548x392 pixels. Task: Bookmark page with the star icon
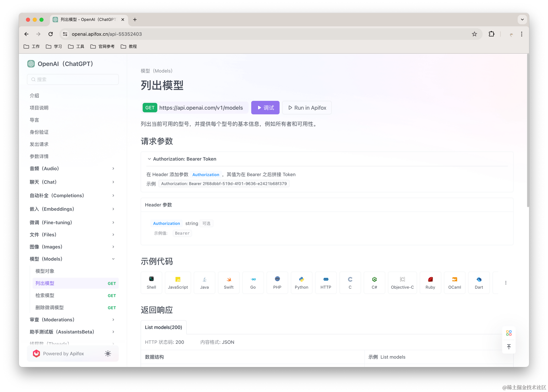[x=474, y=34]
